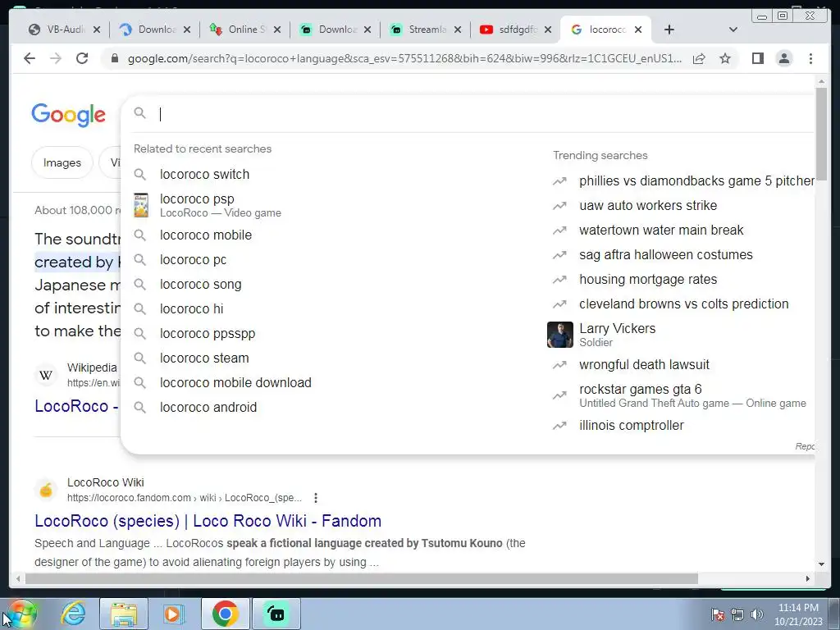Switch to VB-Audio tab
Image resolution: width=840 pixels, height=630 pixels.
59,30
